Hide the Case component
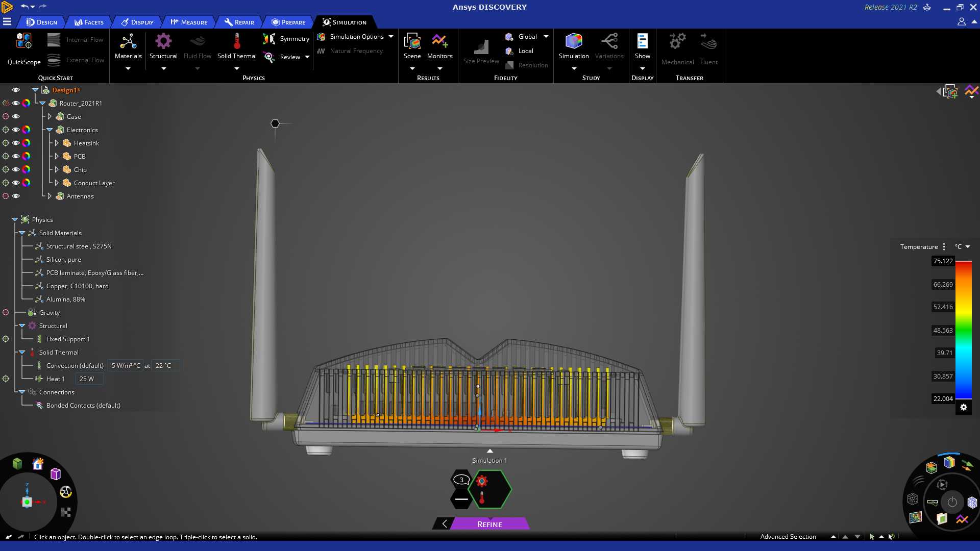 16,116
